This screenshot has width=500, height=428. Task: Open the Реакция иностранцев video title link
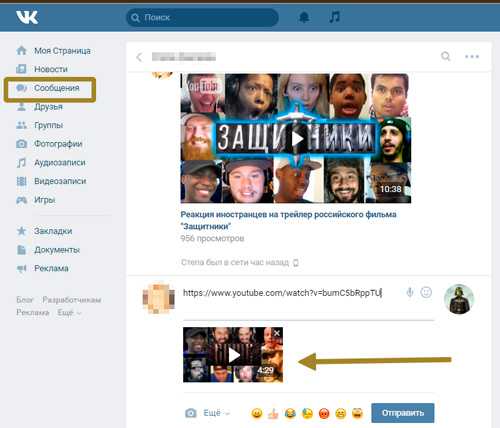pos(288,220)
